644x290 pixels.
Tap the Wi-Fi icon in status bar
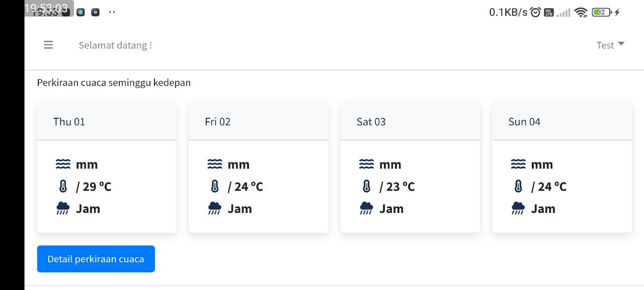(x=581, y=13)
